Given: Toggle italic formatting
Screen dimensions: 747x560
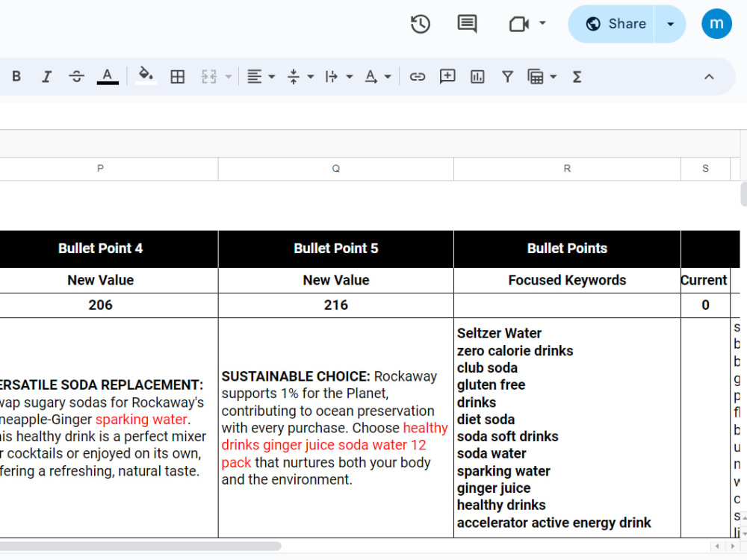Looking at the screenshot, I should coord(46,77).
